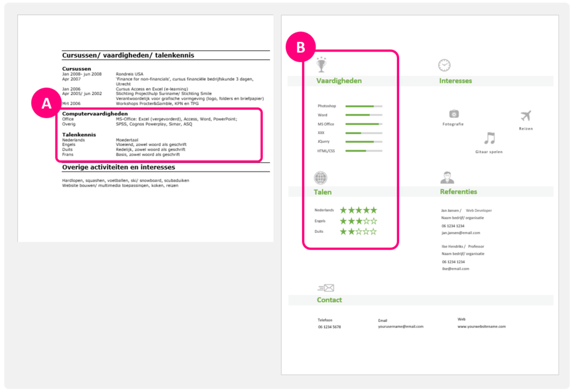Click the clock icon above Interesses
Image resolution: width=574 pixels, height=392 pixels.
coord(444,65)
